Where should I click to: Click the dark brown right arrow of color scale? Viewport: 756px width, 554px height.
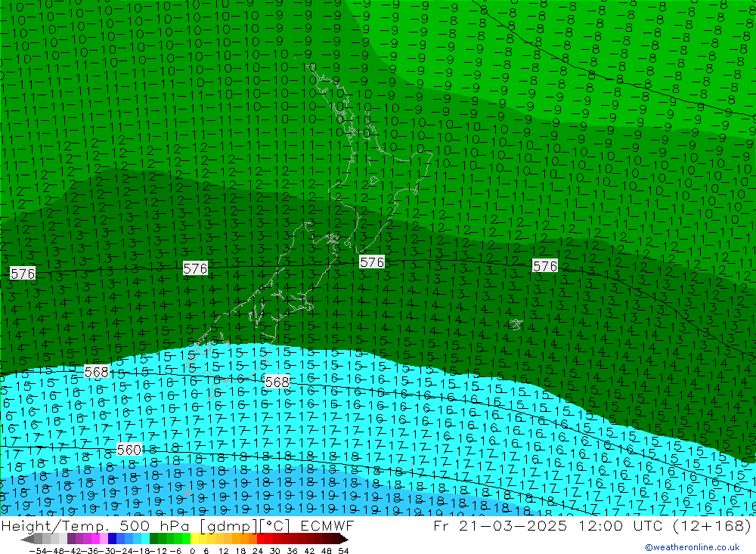pos(343,540)
